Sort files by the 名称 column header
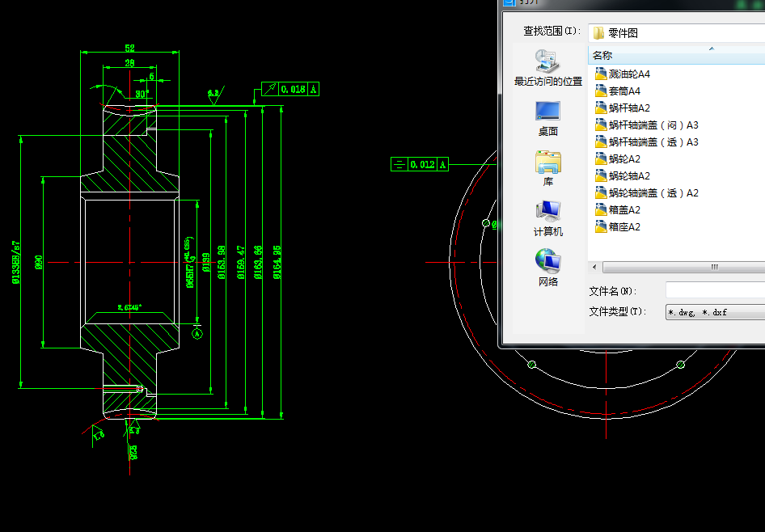This screenshot has width=765, height=532. (x=676, y=55)
